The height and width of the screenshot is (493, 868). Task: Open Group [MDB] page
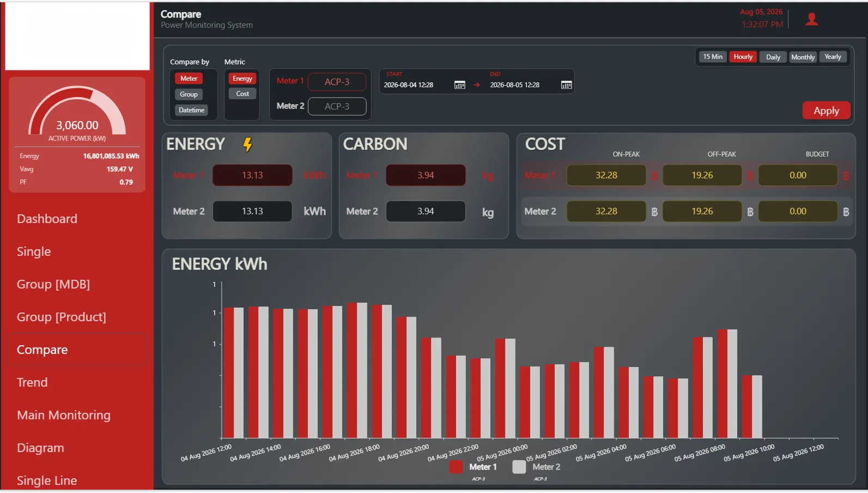coord(53,284)
